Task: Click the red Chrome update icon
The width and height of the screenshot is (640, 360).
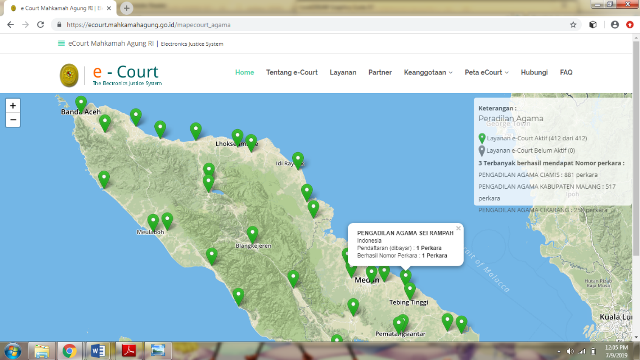Action: (630, 25)
